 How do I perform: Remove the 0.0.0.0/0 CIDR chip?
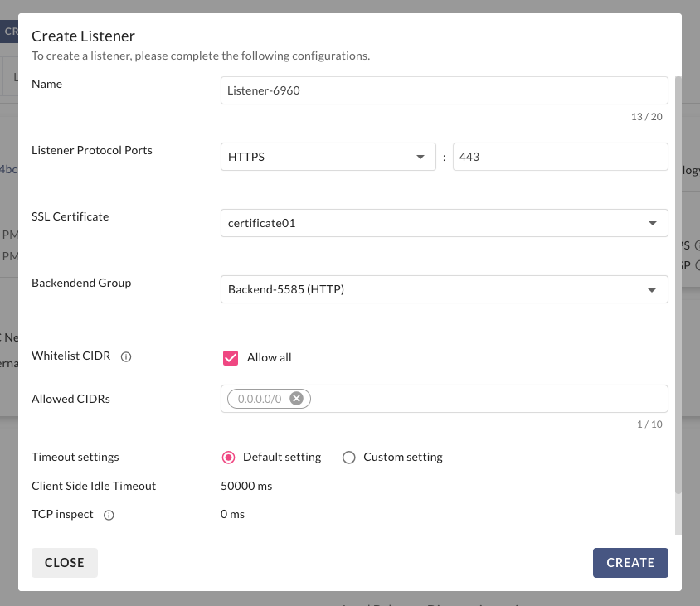click(x=296, y=399)
